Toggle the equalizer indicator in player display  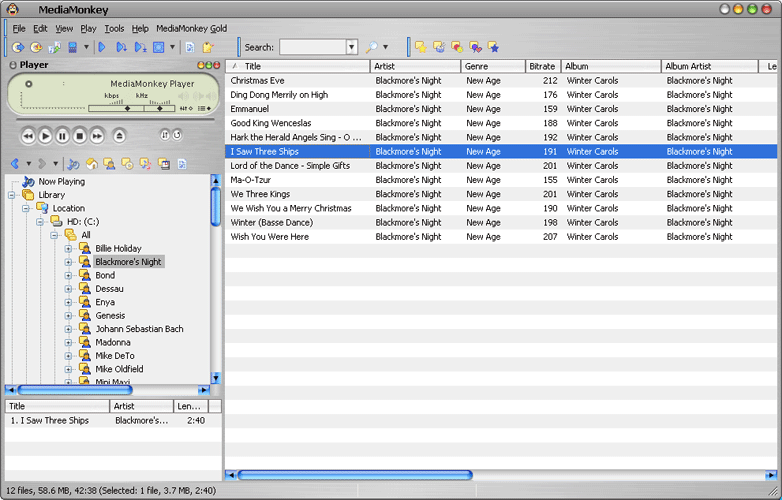pos(186,108)
